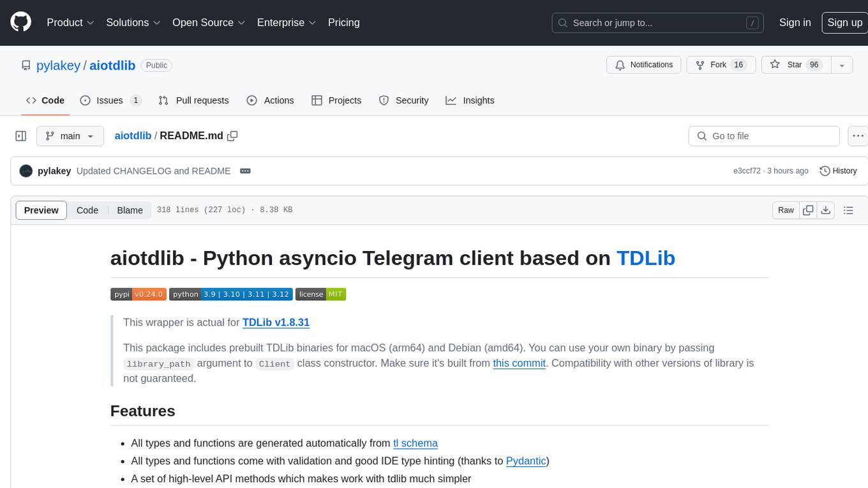
Task: Go to the pylakey user profile
Action: (x=58, y=65)
